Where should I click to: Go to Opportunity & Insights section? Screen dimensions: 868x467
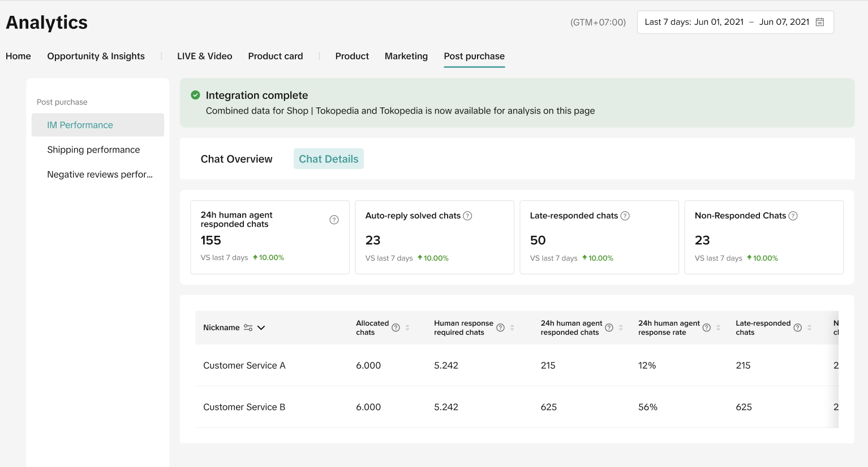(x=96, y=56)
